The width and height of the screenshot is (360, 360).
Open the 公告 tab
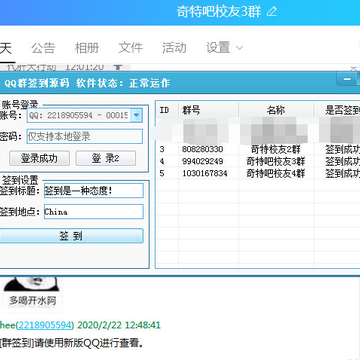(43, 48)
